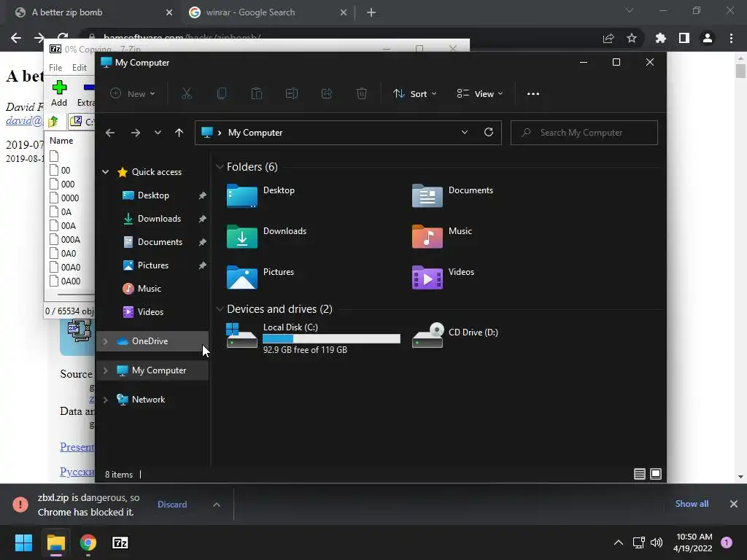Viewport: 747px width, 560px height.
Task: Click Discard for the blocked zbxl.zip
Action: [x=172, y=505]
